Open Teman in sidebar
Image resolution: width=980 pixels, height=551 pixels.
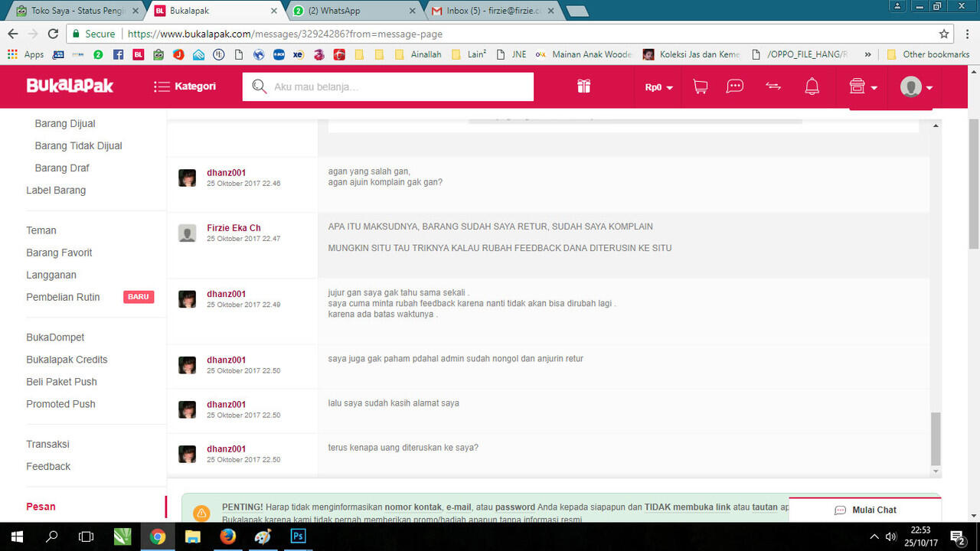pyautogui.click(x=41, y=230)
